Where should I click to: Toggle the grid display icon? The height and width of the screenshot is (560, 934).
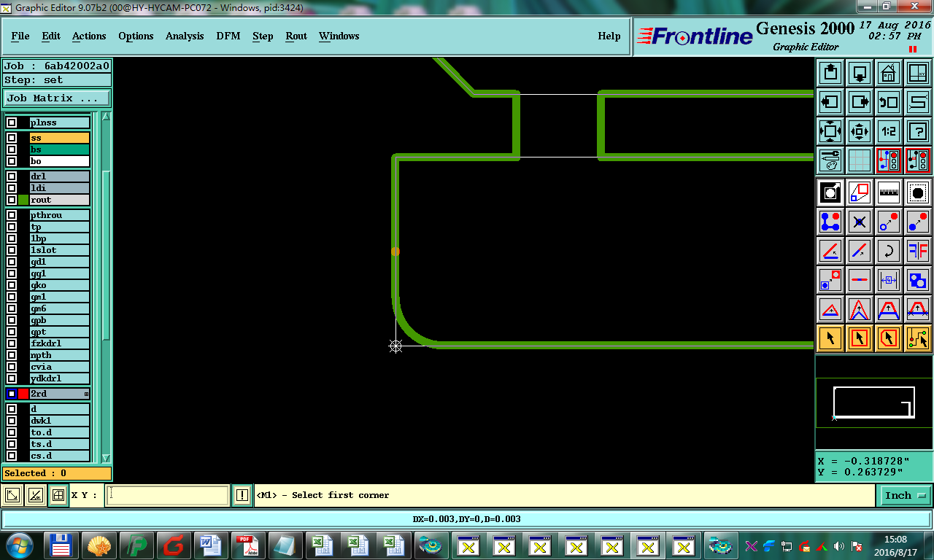(860, 160)
